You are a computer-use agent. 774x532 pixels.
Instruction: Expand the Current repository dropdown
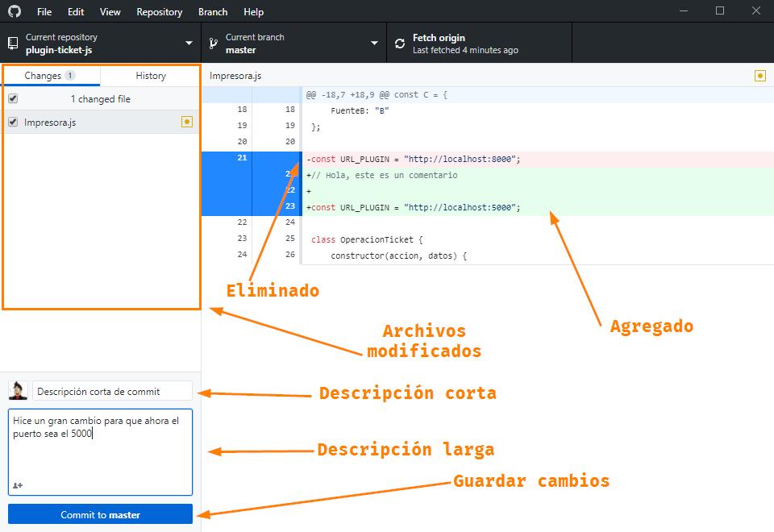[x=100, y=44]
